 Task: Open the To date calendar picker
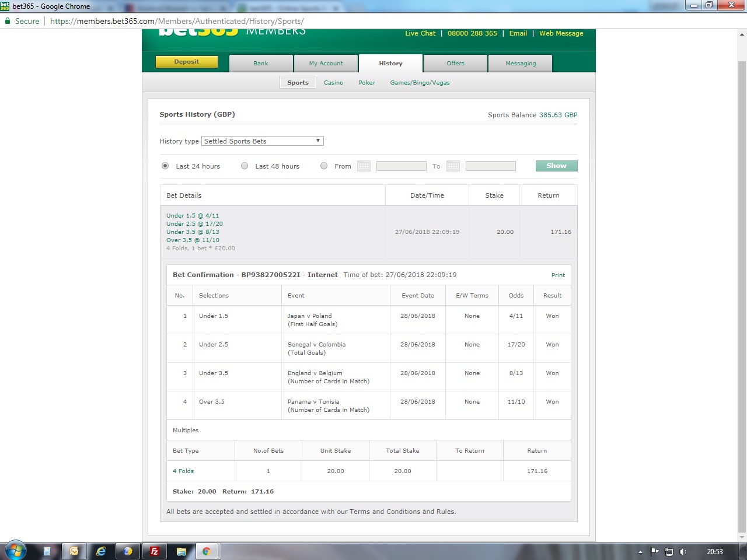(453, 166)
